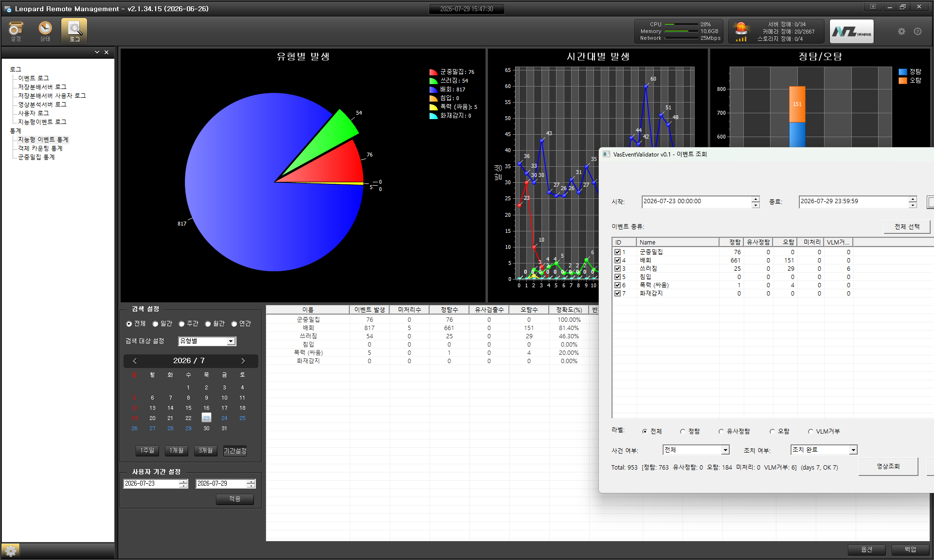The height and width of the screenshot is (560, 934).
Task: Click the 적용 apply button
Action: coord(235,499)
